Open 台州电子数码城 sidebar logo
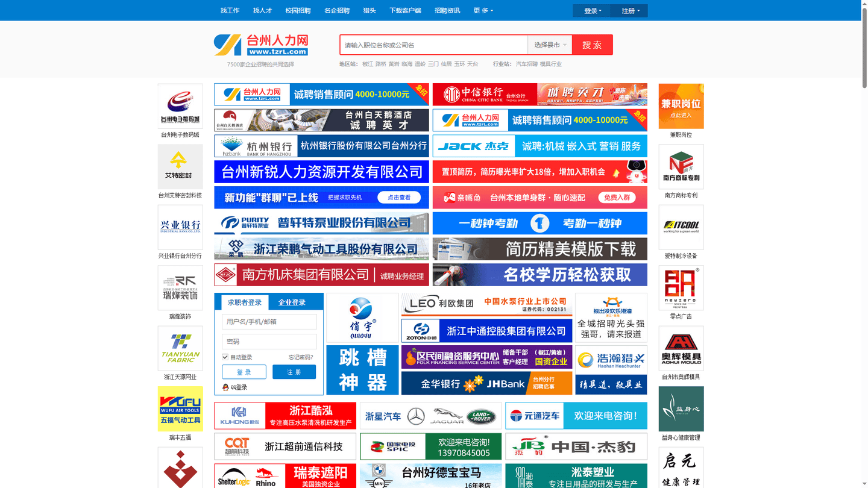 point(180,107)
